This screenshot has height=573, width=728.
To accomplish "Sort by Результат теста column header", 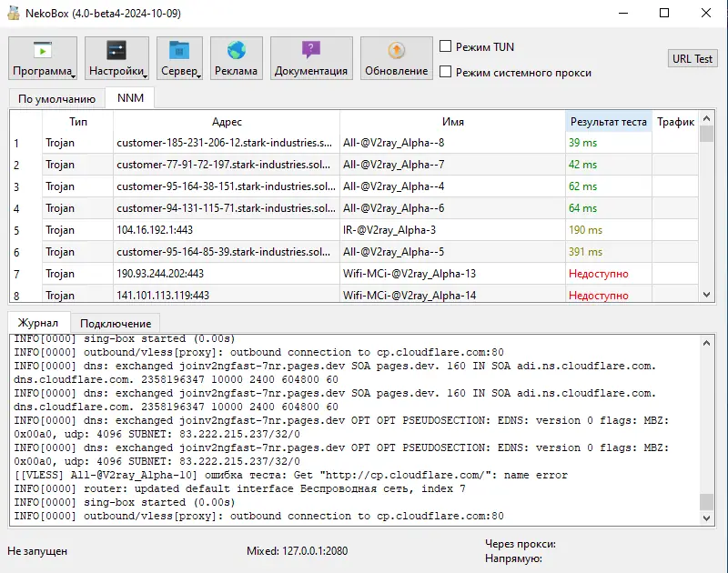I will pos(609,122).
